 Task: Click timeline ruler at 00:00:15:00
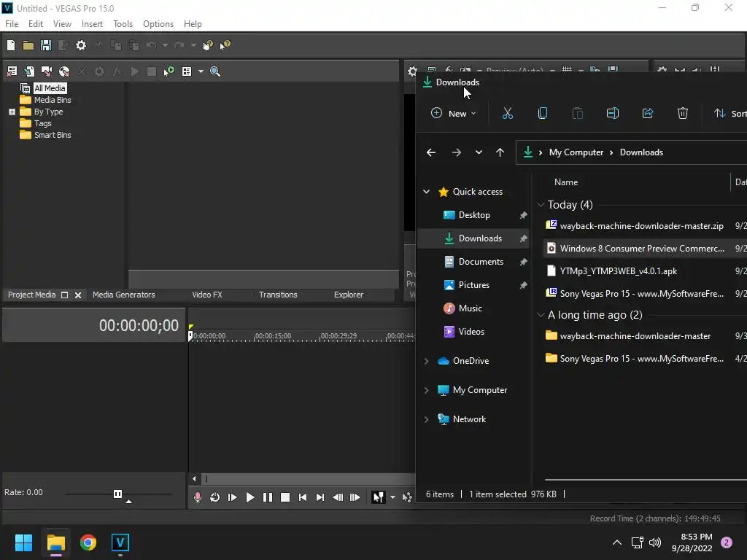click(x=273, y=335)
